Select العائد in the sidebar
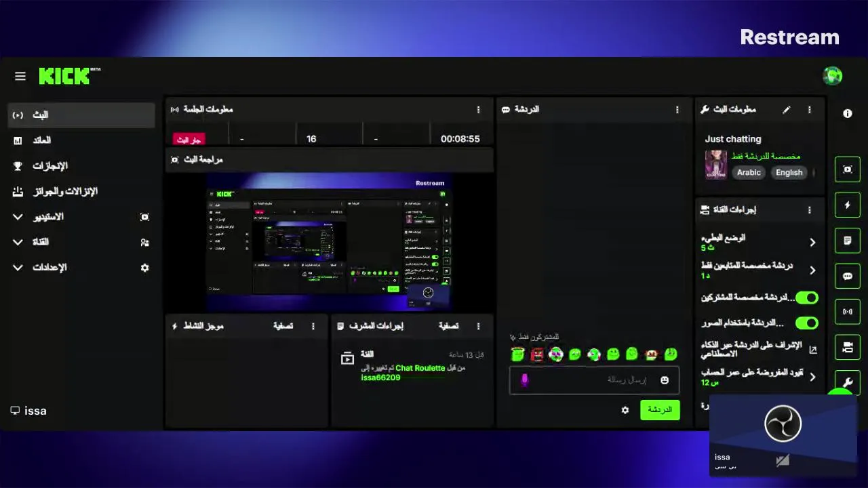The width and height of the screenshot is (868, 488). (x=81, y=140)
